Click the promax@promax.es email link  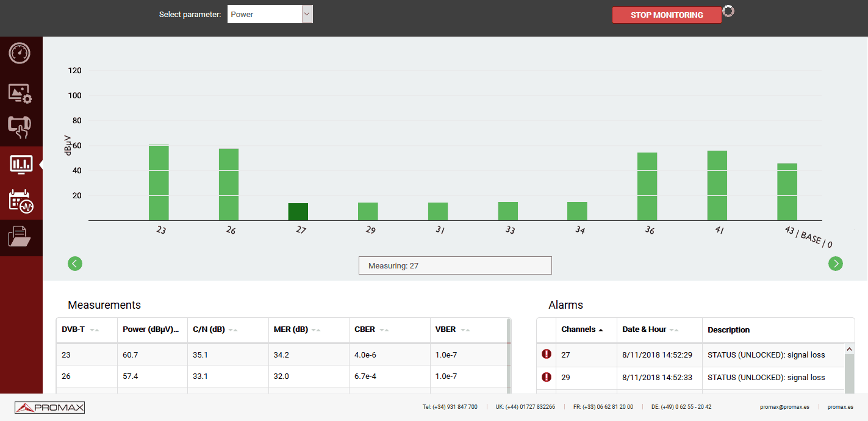point(784,407)
